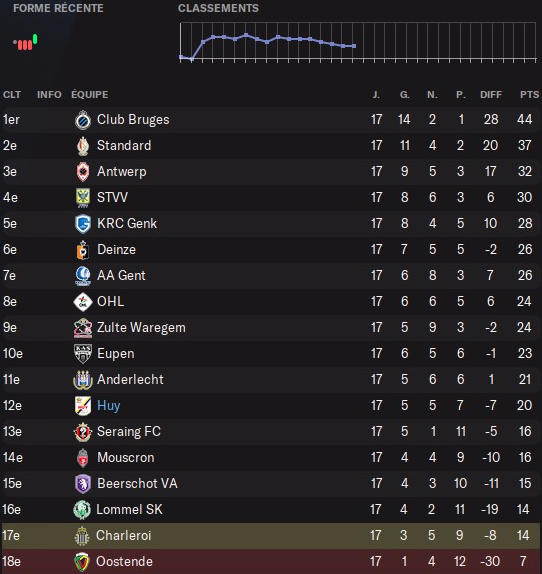Click the last point on rankings graph
Image resolution: width=542 pixels, height=574 pixels.
354,46
